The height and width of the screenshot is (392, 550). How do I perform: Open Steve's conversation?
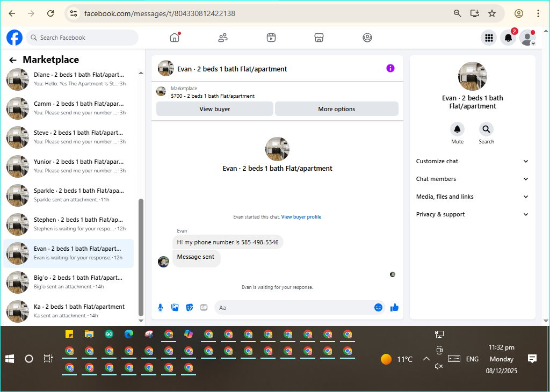pyautogui.click(x=69, y=137)
